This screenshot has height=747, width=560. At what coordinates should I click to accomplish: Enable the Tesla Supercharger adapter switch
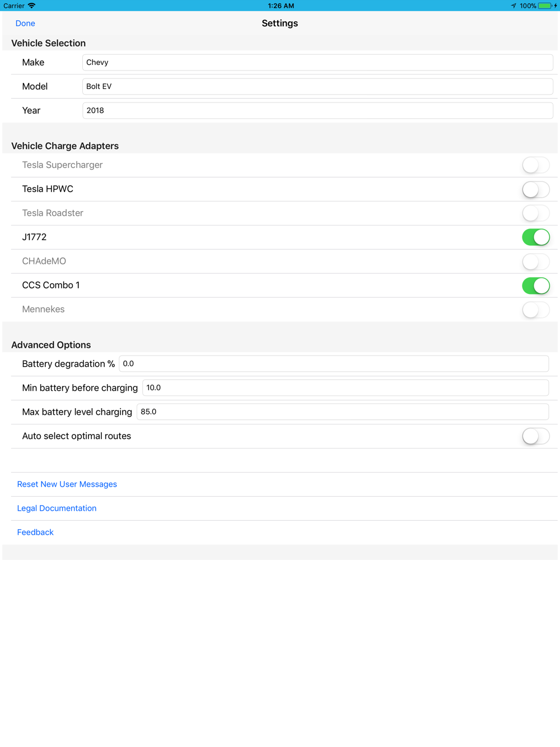click(535, 165)
